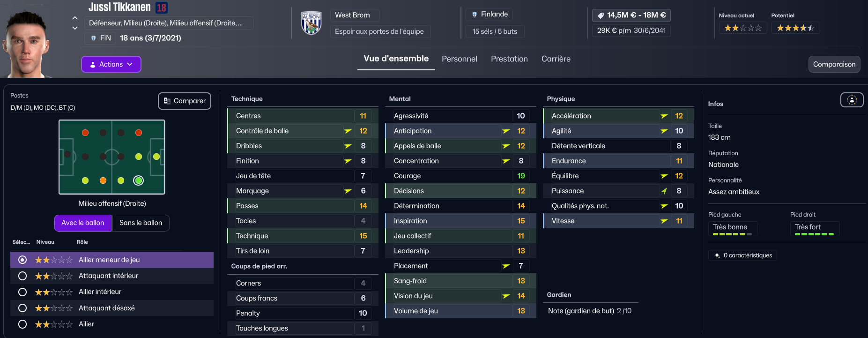Select the Attaquant désaxé role radio button

[22, 308]
